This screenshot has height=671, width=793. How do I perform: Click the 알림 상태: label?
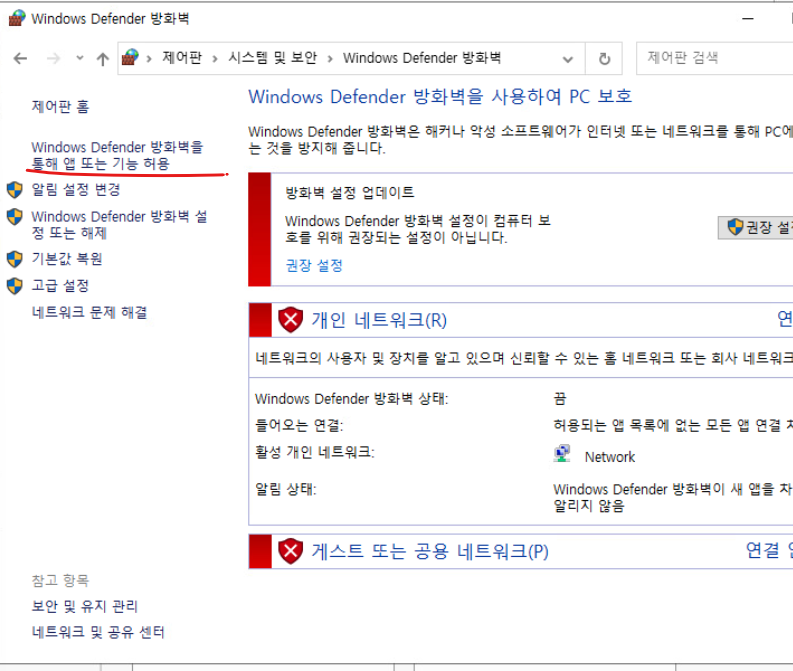pyautogui.click(x=286, y=489)
